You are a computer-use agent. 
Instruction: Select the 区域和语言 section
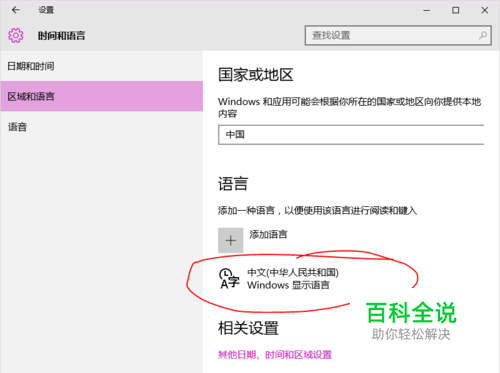102,96
